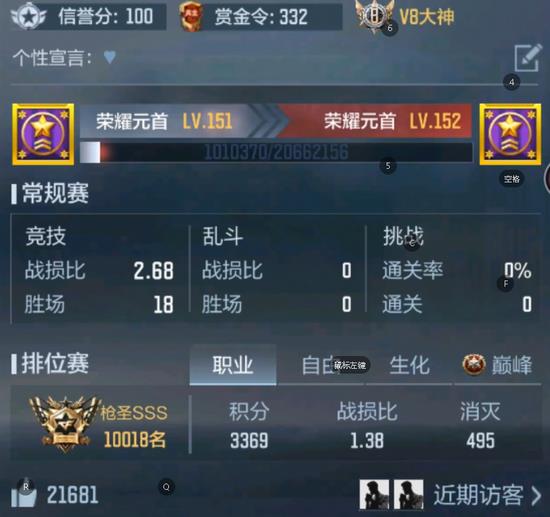This screenshot has height=517, width=550.
Task: Click the V8大神 VIP wings emblem
Action: tap(374, 16)
